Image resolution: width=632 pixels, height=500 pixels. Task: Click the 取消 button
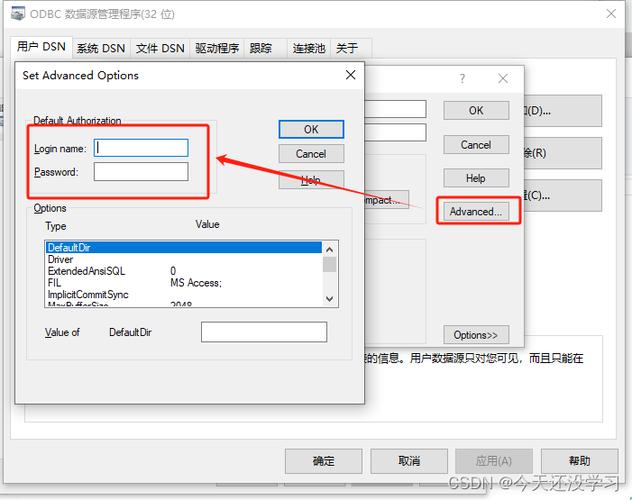click(409, 461)
